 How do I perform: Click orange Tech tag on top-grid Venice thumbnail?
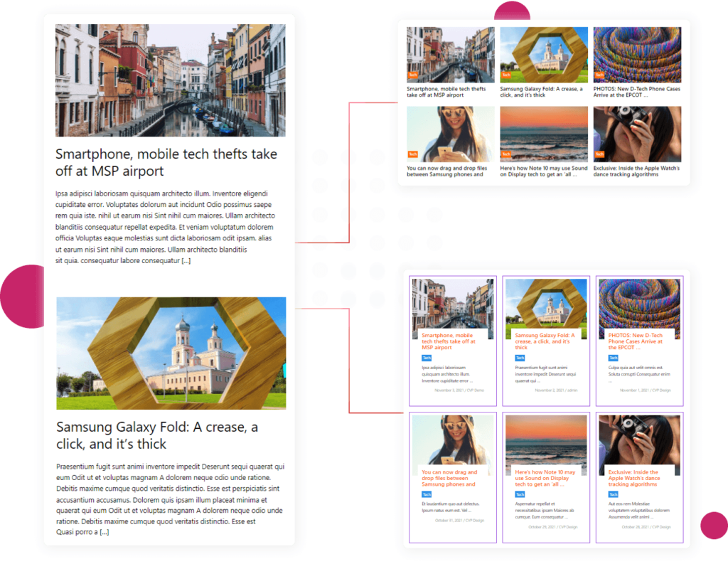413,75
